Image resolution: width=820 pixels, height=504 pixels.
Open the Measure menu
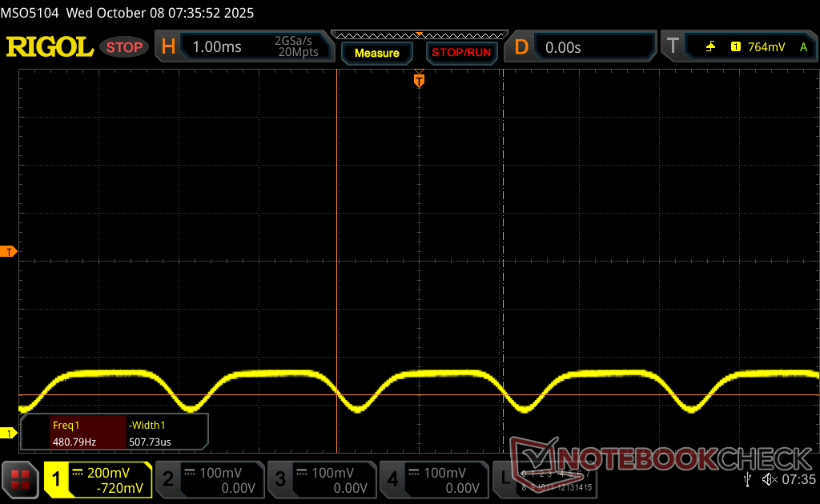[x=376, y=53]
